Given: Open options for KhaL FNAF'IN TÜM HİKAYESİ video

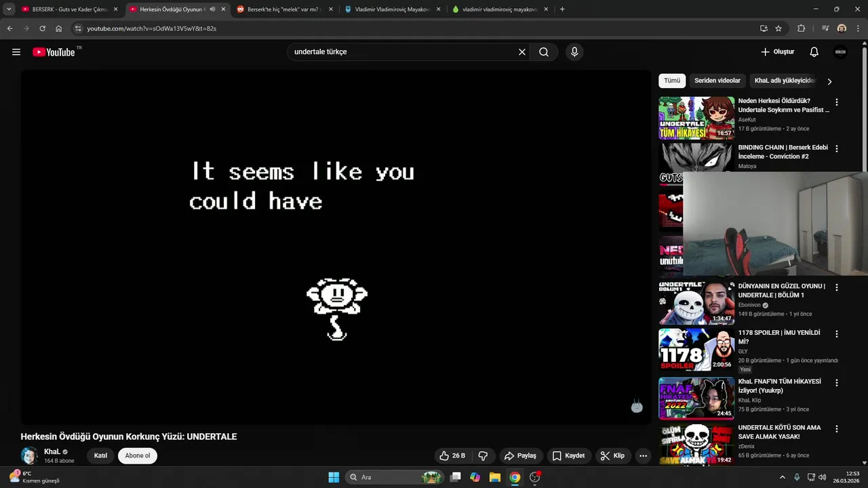Looking at the screenshot, I should 836,383.
